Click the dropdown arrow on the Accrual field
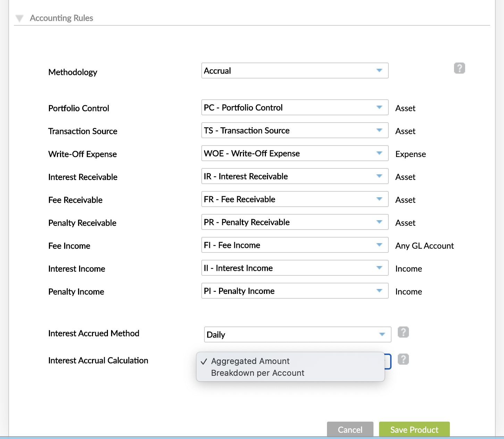The width and height of the screenshot is (504, 439). [x=379, y=71]
